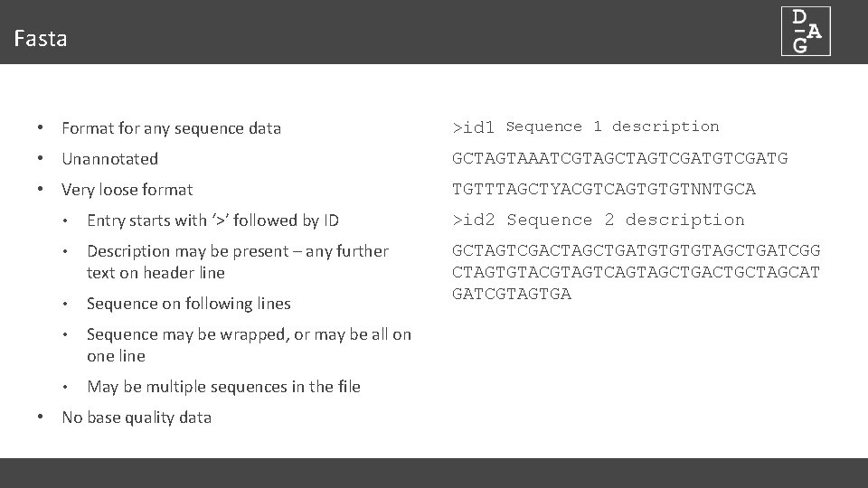The image size is (868, 488).
Task: Click 'May be multiple sequences in the file'
Action: click(x=223, y=387)
